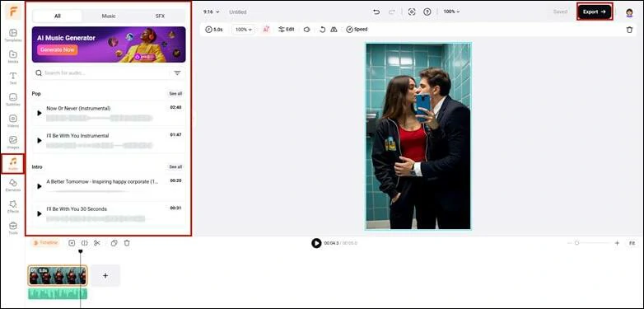Select the Audio sidebar panel
The image size is (644, 309).
point(13,163)
